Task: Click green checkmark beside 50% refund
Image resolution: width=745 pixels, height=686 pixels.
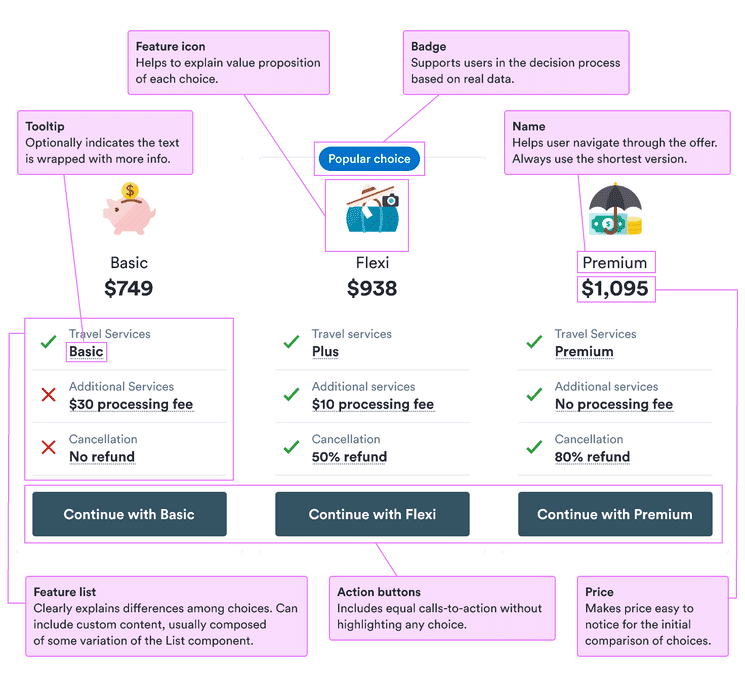Action: coord(291,448)
